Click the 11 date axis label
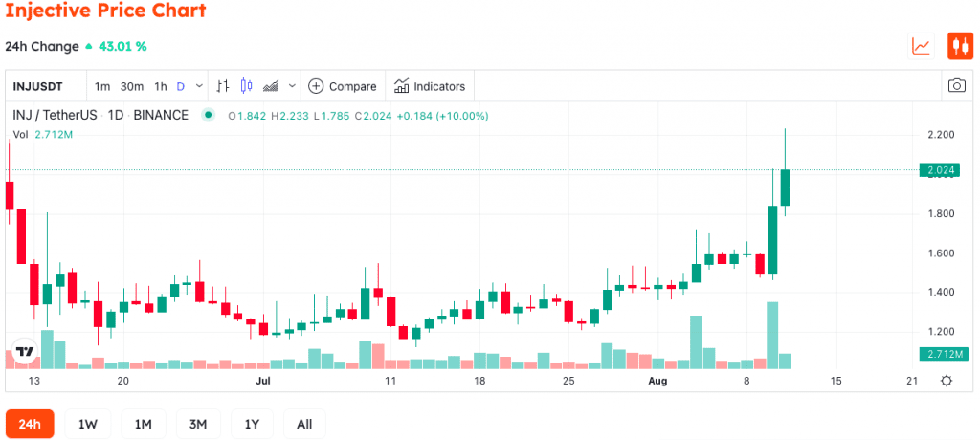The width and height of the screenshot is (980, 440). [390, 381]
